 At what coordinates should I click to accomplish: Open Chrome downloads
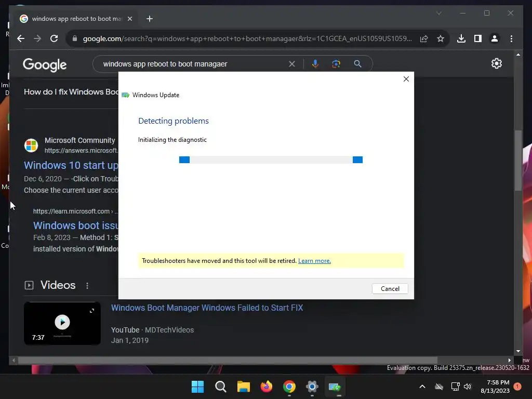coord(461,38)
